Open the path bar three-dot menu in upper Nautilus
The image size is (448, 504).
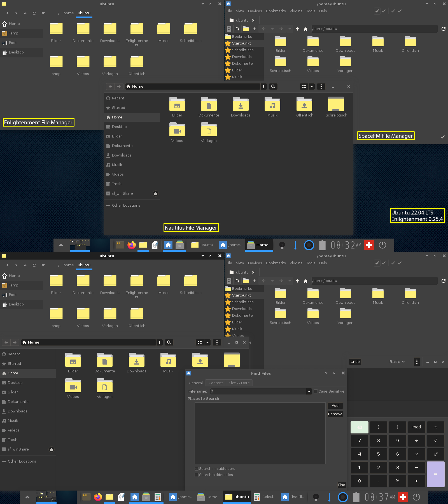click(263, 87)
